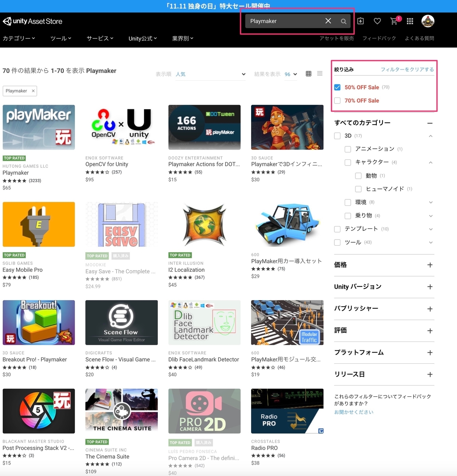Expand the Unity バージョン filter
Viewport: 457px width, 476px height.
[x=430, y=287]
